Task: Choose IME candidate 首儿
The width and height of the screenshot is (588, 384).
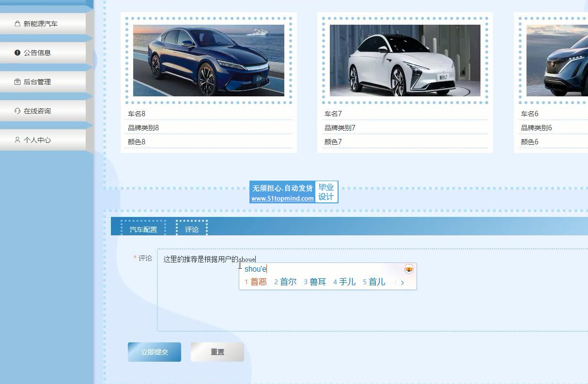Action: coord(374,282)
